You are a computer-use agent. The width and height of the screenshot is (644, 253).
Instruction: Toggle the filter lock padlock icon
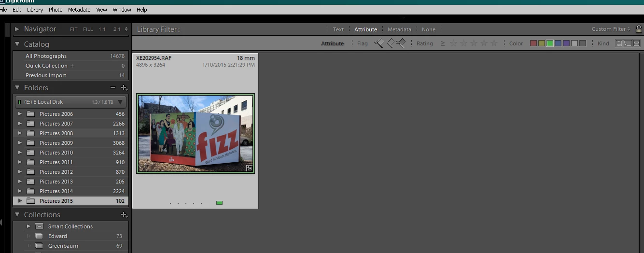click(639, 29)
